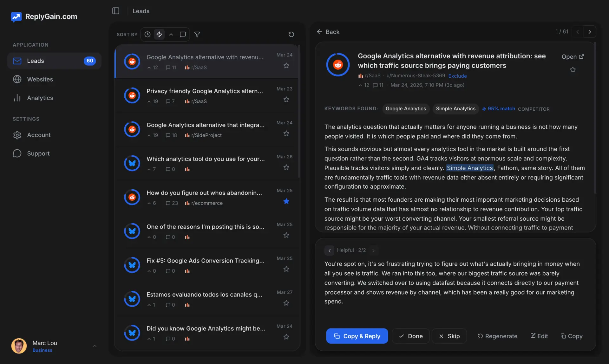Click the Google Analytics keyword chip
Screen dimensions: 609x364
coord(406,109)
